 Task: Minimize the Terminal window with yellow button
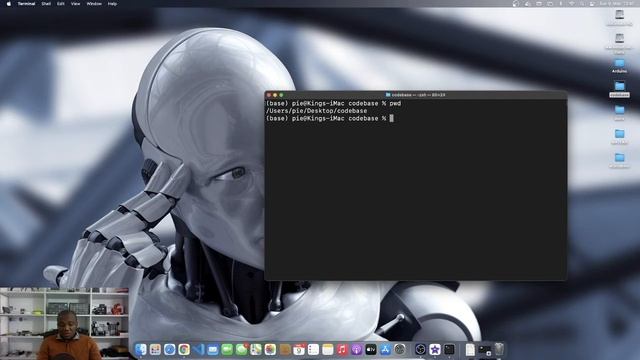click(x=275, y=95)
